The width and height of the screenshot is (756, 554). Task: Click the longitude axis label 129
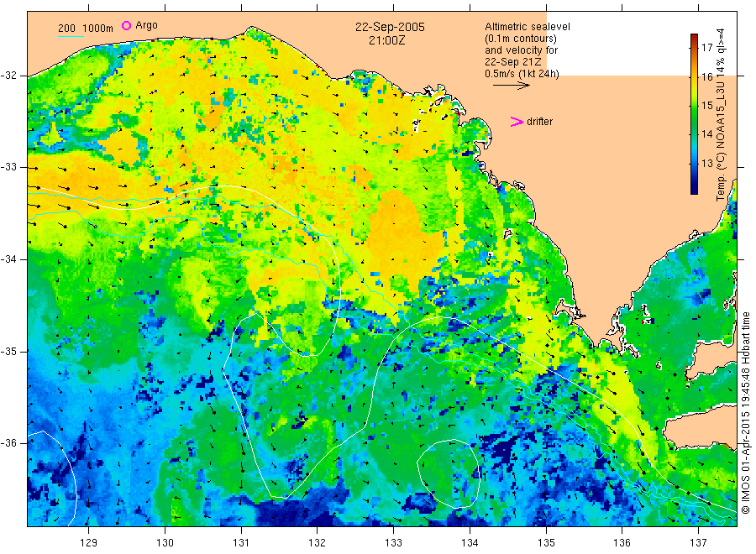pyautogui.click(x=89, y=543)
